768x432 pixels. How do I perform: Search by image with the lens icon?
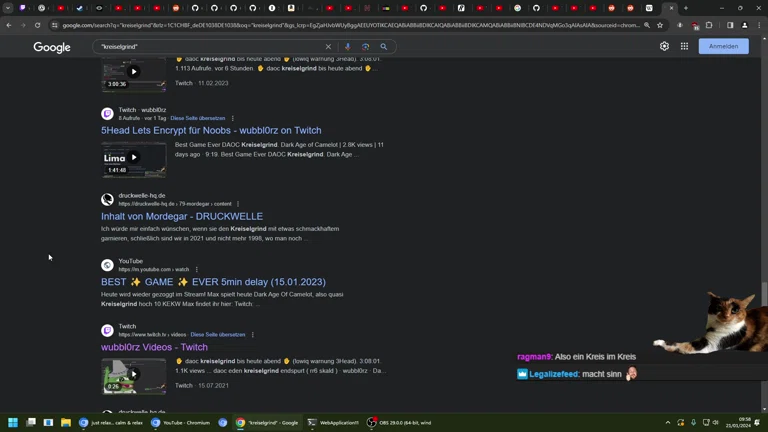coord(365,47)
